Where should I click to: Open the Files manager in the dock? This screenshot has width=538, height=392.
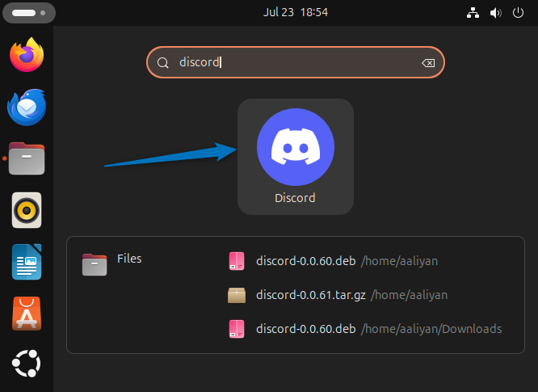(27, 158)
